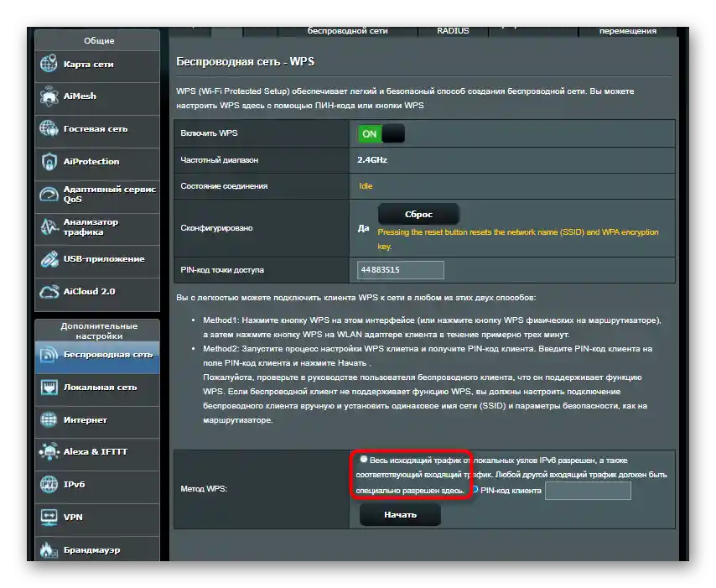Click the Idle connection status text
The height and width of the screenshot is (588, 716).
[366, 186]
